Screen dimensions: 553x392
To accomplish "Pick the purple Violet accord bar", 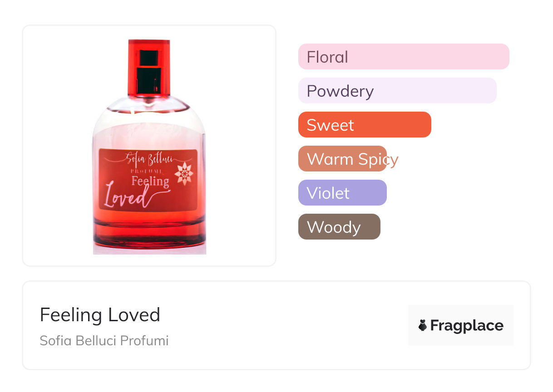I will (342, 193).
